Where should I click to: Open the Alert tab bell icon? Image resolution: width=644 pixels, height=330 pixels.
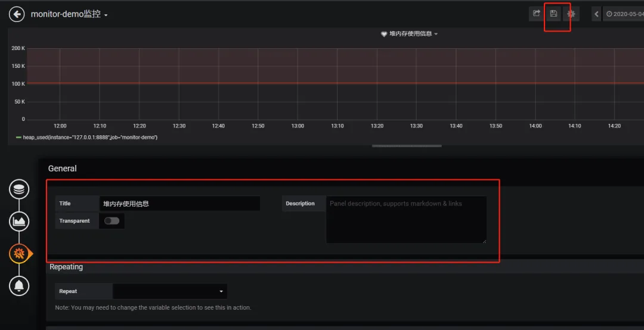[x=19, y=286]
